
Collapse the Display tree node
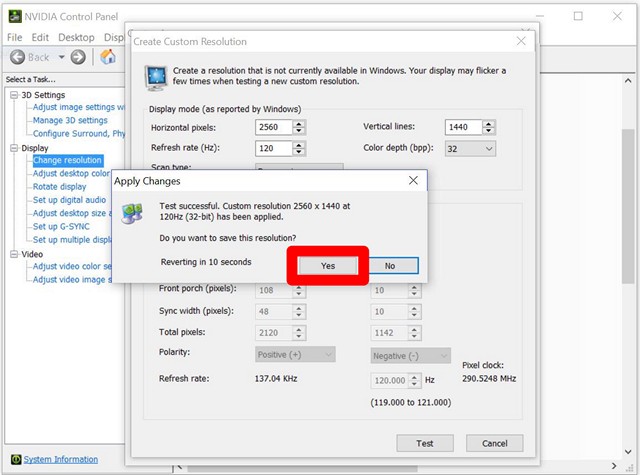click(14, 148)
